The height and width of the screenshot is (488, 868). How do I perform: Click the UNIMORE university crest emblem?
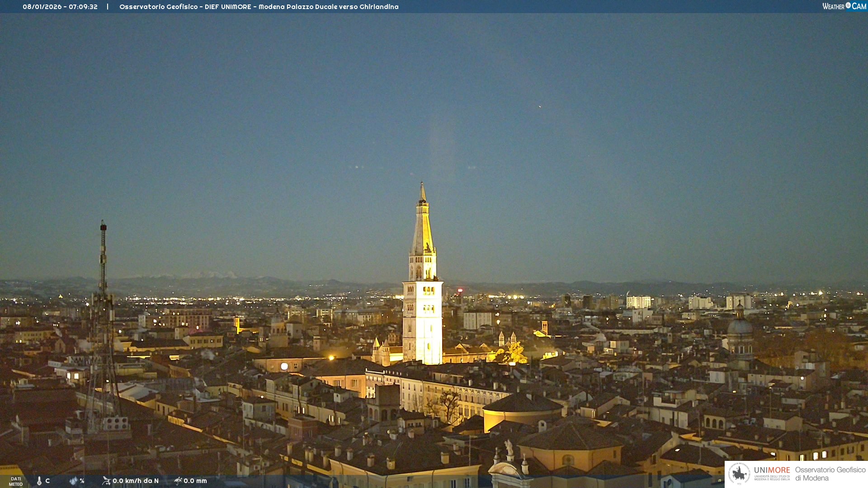pos(739,474)
